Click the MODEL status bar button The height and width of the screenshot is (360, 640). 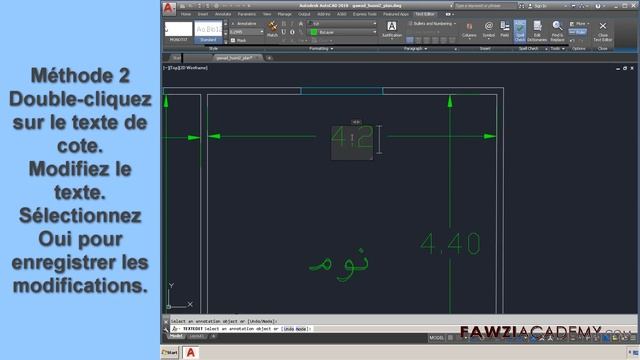coord(436,338)
